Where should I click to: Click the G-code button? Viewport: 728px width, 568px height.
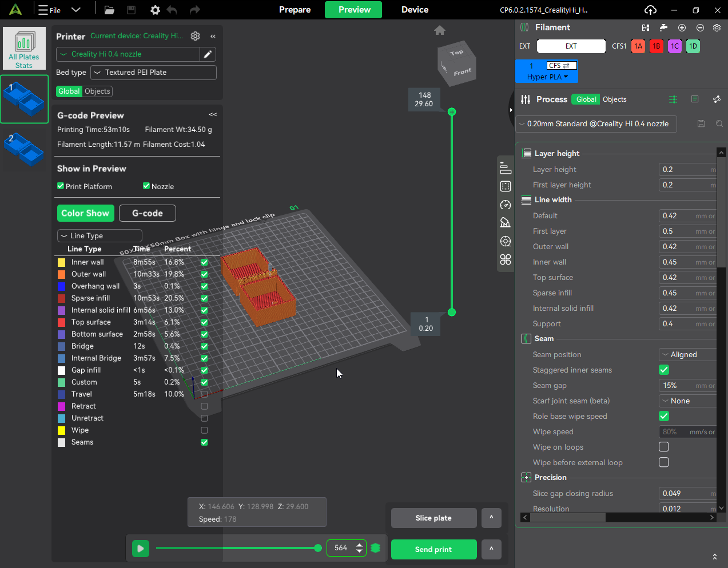148,213
